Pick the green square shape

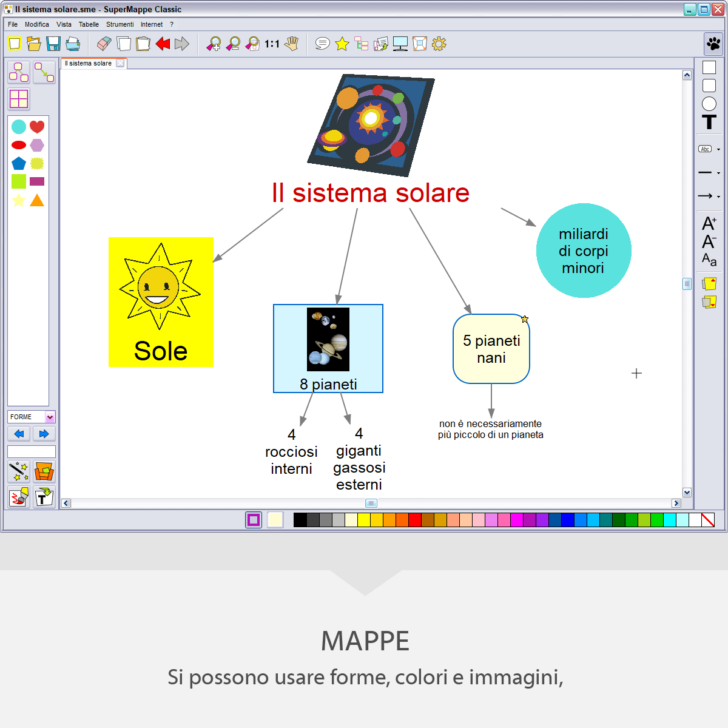pyautogui.click(x=19, y=181)
